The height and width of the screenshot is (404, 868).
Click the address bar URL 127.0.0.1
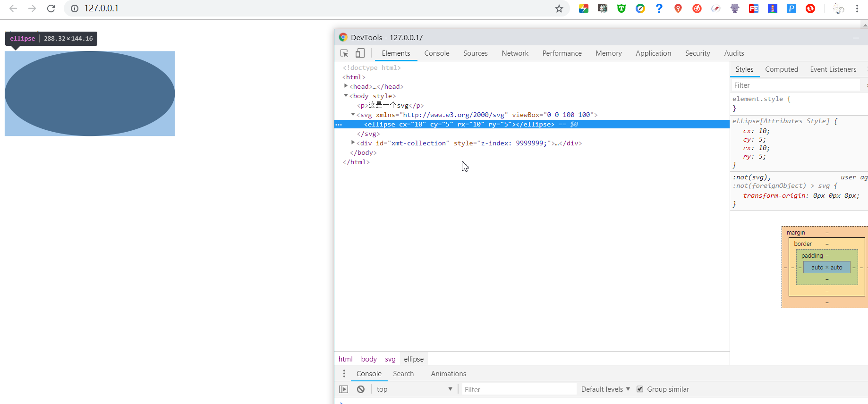[102, 8]
